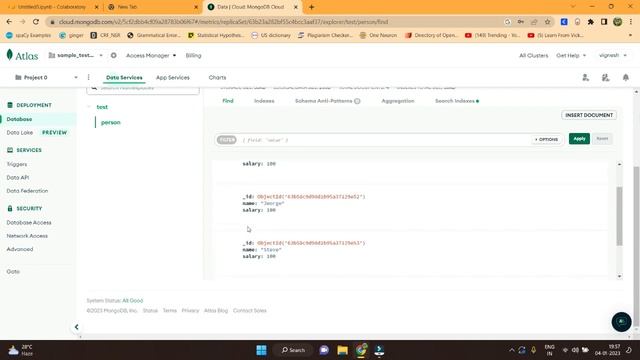The width and height of the screenshot is (640, 360).
Task: Open Database Access in sidebar
Action: click(29, 222)
